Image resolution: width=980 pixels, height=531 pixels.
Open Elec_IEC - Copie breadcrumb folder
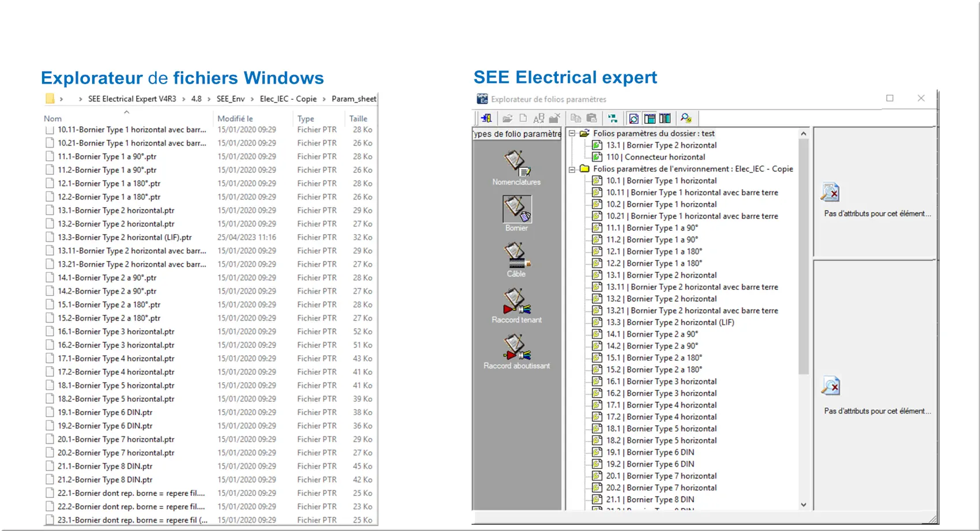coord(288,99)
